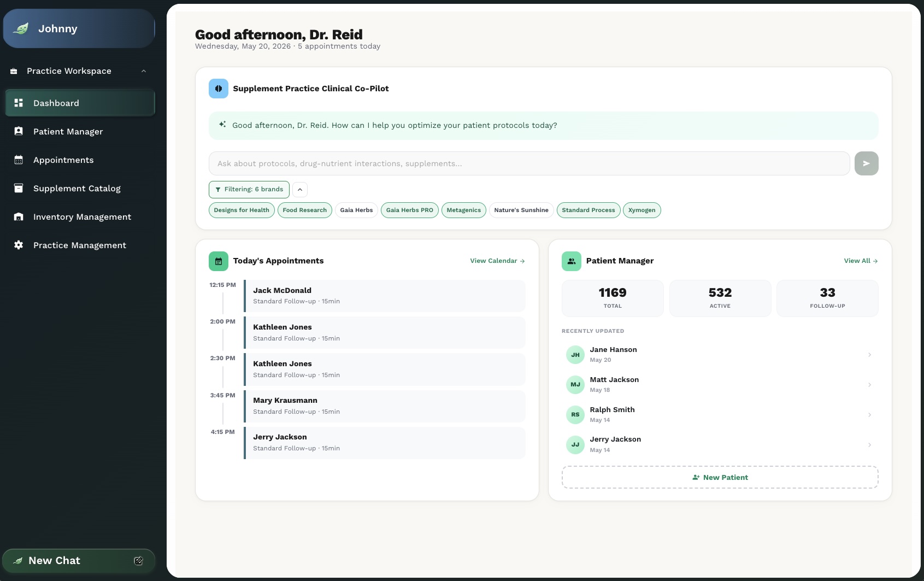Click the 1169 Total patients stat card

point(613,298)
